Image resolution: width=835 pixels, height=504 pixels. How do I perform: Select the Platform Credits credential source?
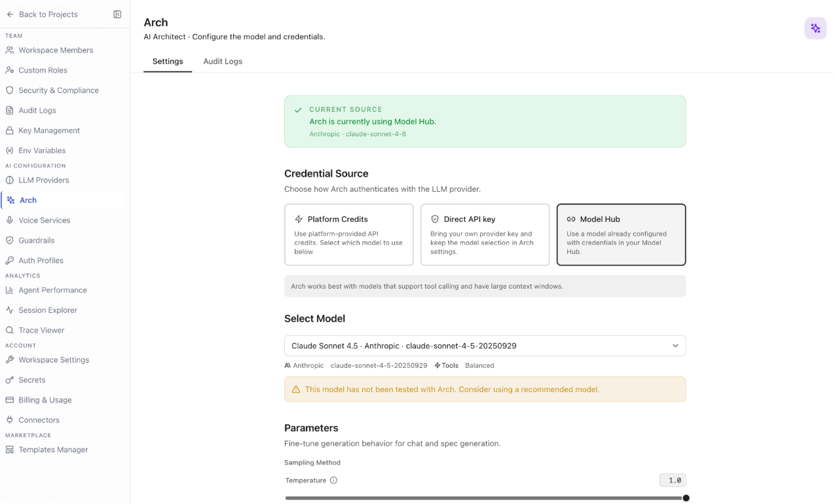coord(349,234)
